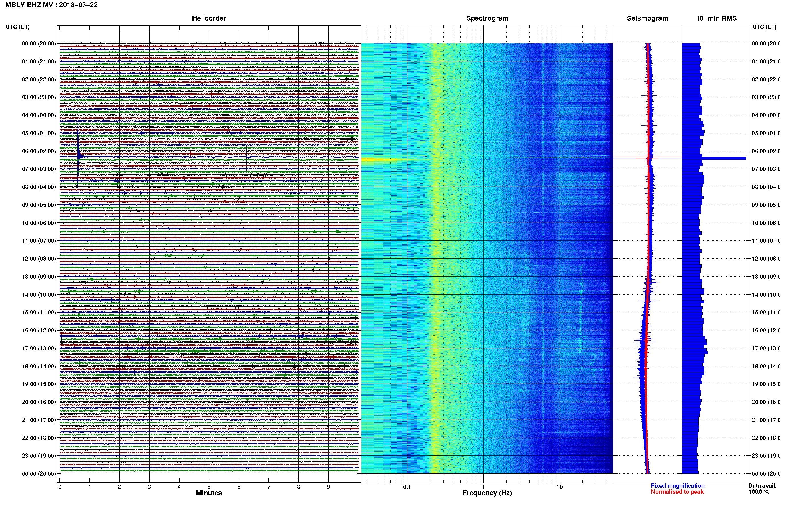Screen dimensions: 812x508
Task: Click the plot title MBLY BHZ MV : 2018-03-22
Action: [51, 5]
